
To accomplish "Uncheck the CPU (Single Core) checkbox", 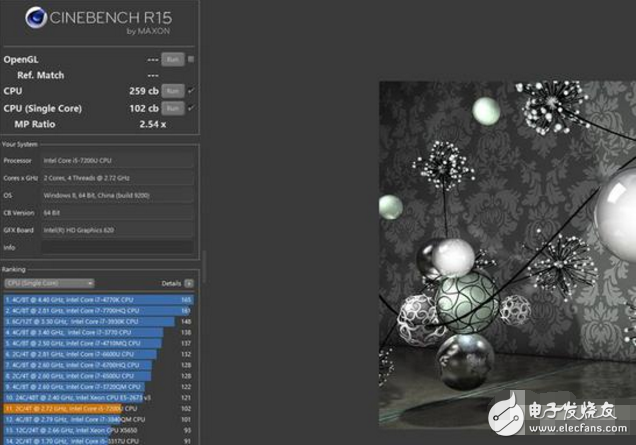I will click(190, 108).
